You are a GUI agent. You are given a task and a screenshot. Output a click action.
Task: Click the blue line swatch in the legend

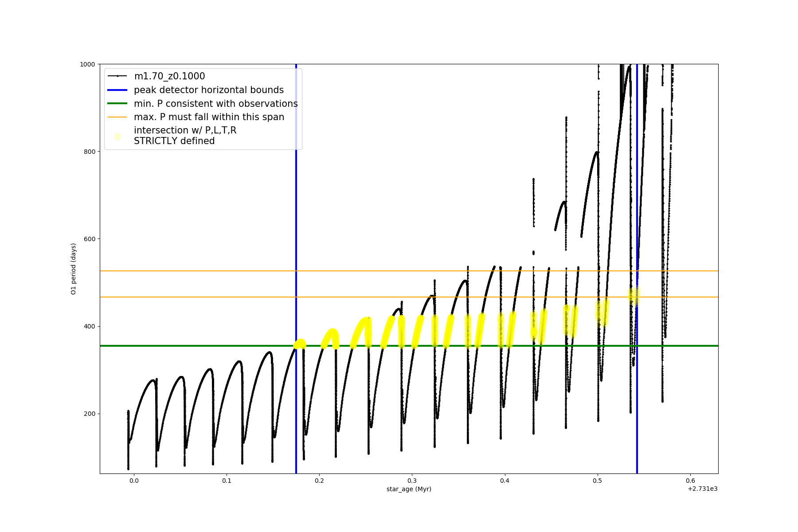[117, 90]
